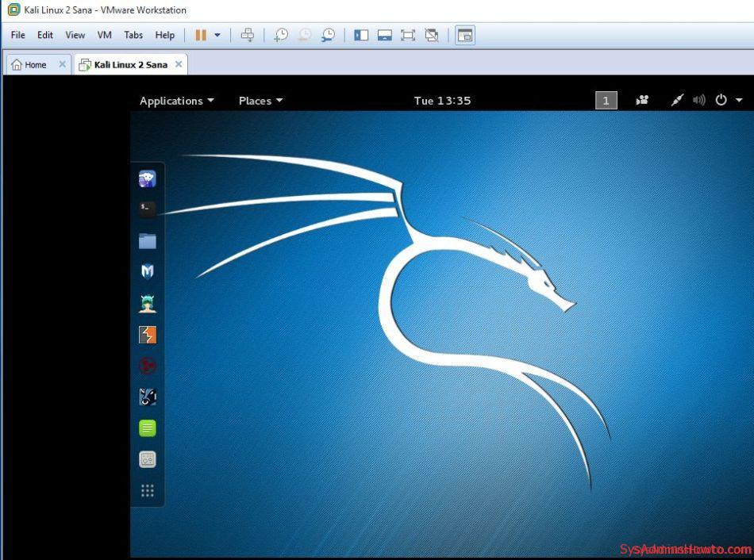Enter full screen mode

click(x=408, y=35)
